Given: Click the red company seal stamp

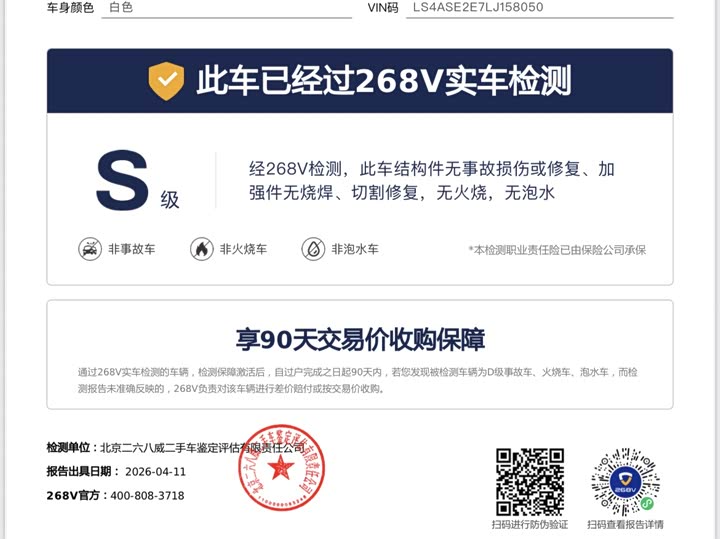Looking at the screenshot, I should point(281,467).
